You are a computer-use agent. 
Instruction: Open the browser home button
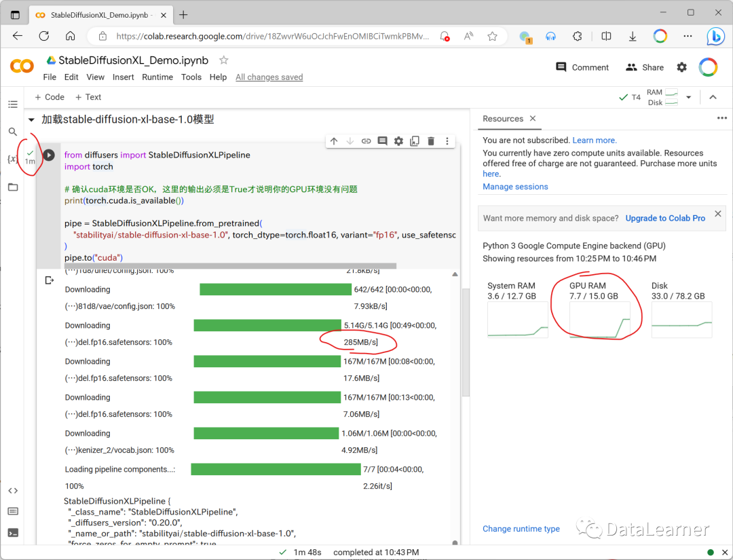[x=70, y=36]
